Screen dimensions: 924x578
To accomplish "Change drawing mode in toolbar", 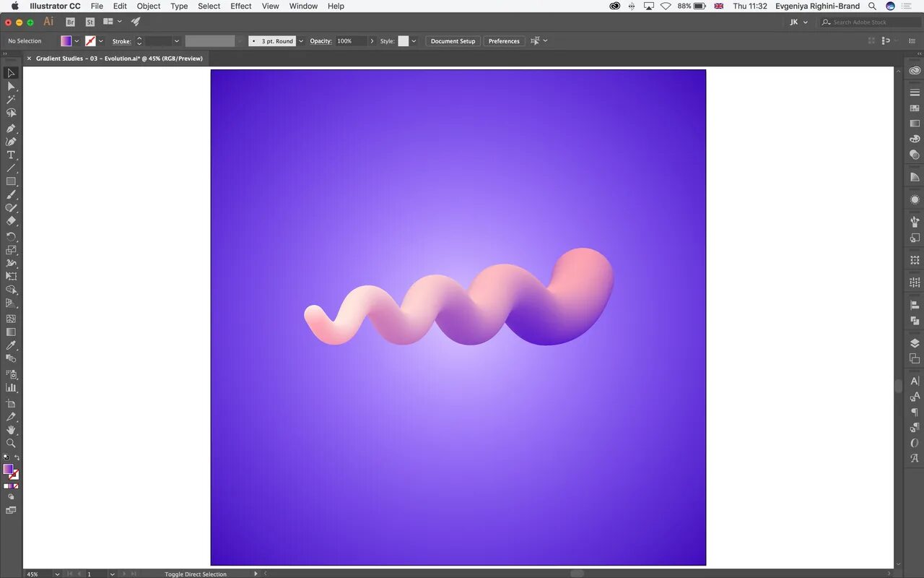I will click(x=11, y=497).
